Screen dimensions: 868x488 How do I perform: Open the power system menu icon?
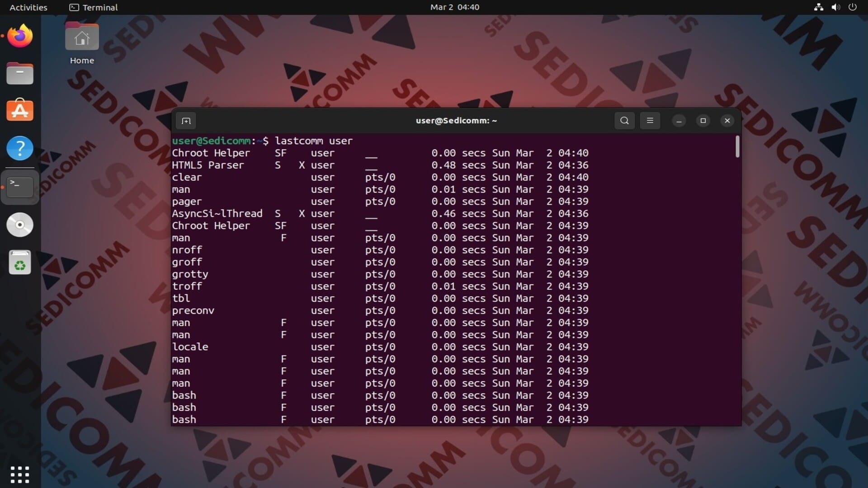852,7
